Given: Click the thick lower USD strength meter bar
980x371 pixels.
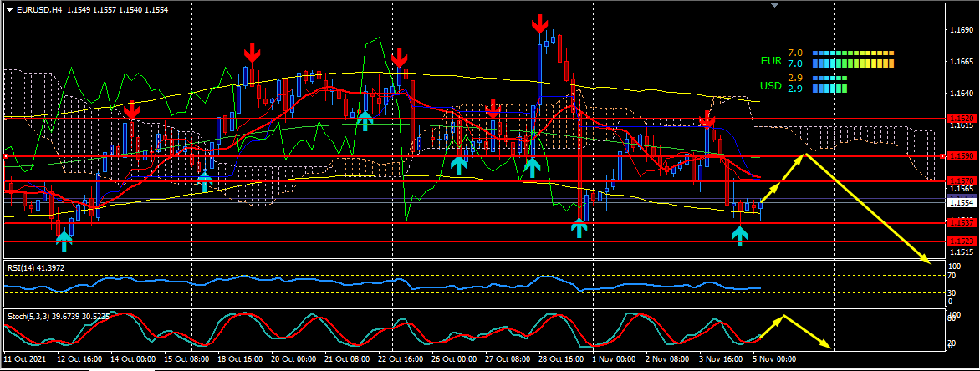Looking at the screenshot, I should [x=829, y=89].
